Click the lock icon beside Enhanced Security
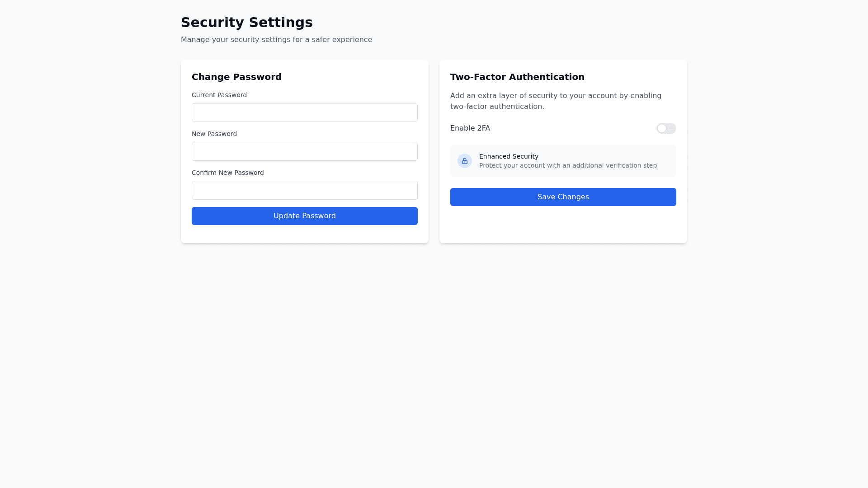 465,161
